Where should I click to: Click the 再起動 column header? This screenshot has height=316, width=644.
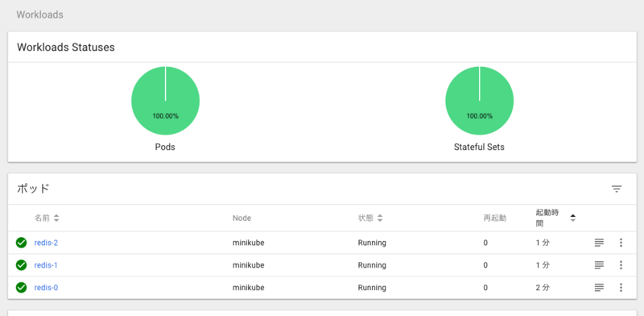point(495,218)
